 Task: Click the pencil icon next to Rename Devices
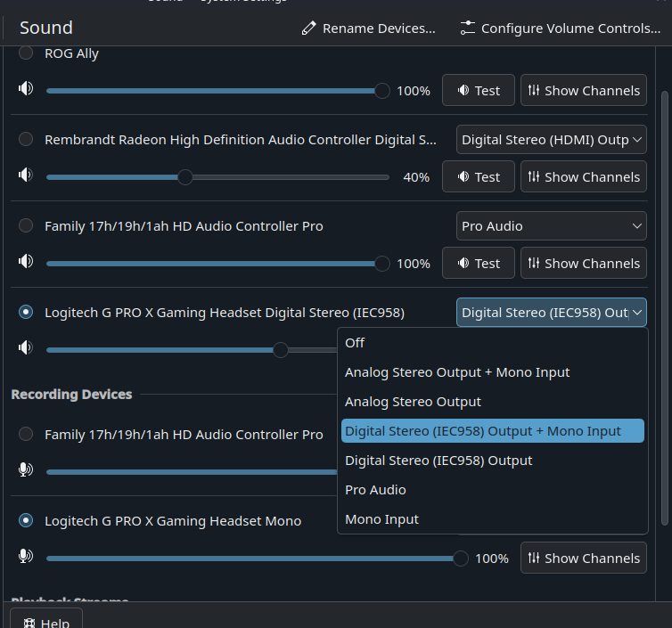[308, 29]
